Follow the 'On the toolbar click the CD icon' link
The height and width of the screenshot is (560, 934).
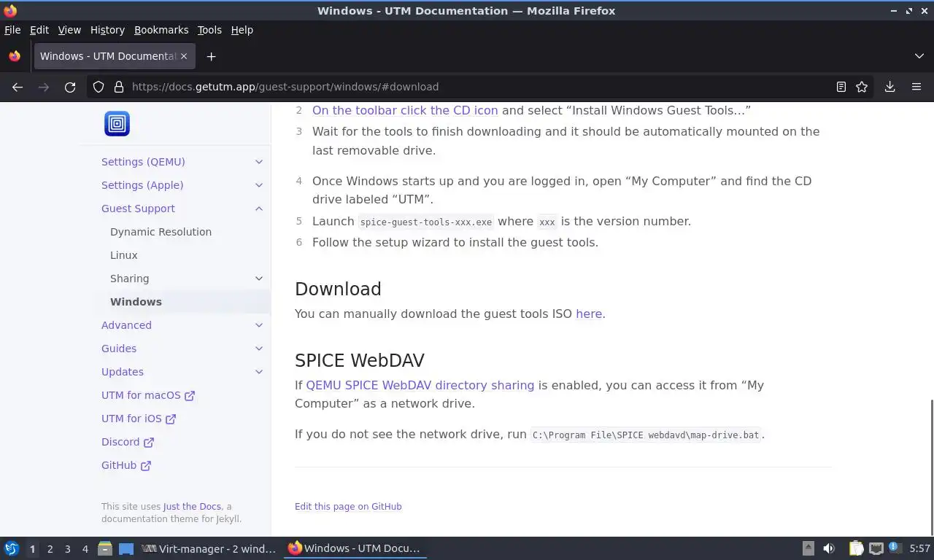(405, 110)
